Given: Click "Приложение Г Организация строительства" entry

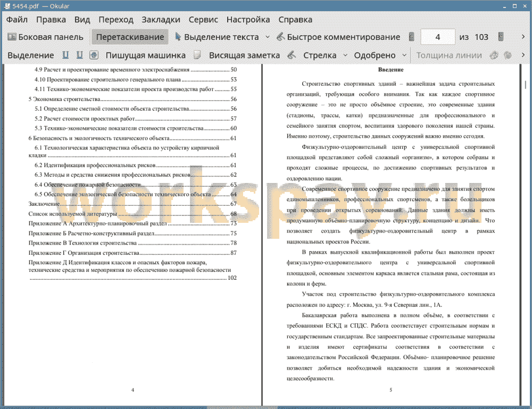Looking at the screenshot, I should coord(132,253).
